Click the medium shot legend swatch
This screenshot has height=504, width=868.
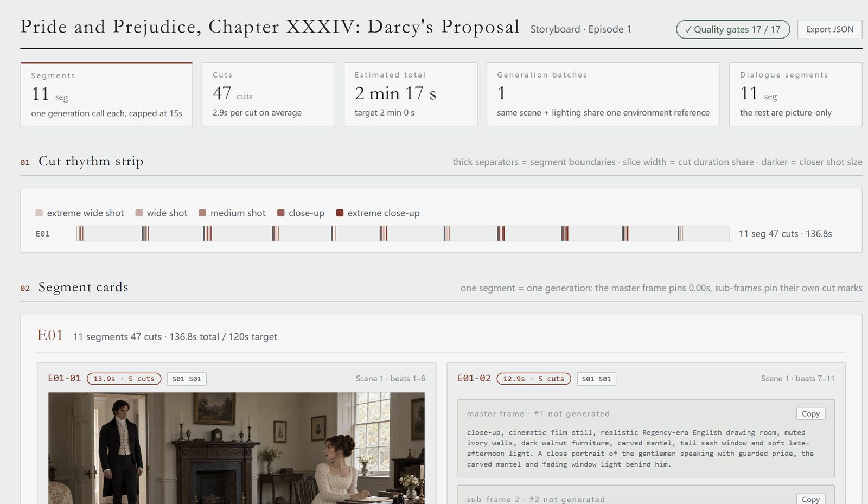tap(202, 213)
